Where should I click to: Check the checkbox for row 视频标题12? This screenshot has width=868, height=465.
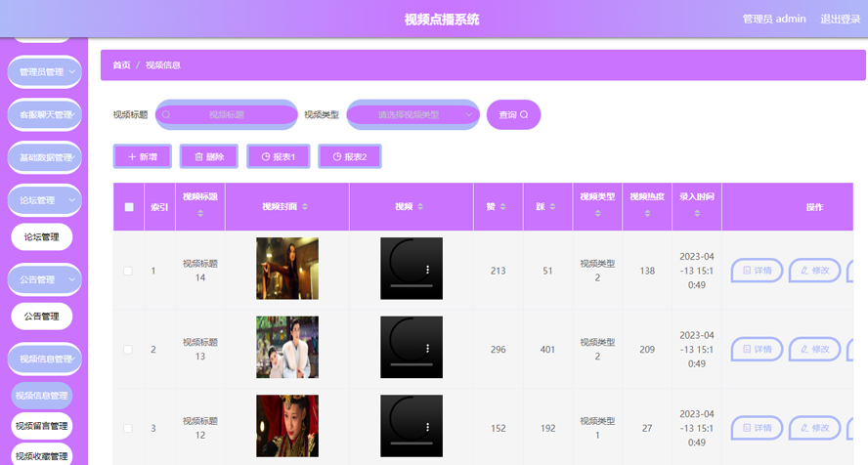click(x=128, y=429)
